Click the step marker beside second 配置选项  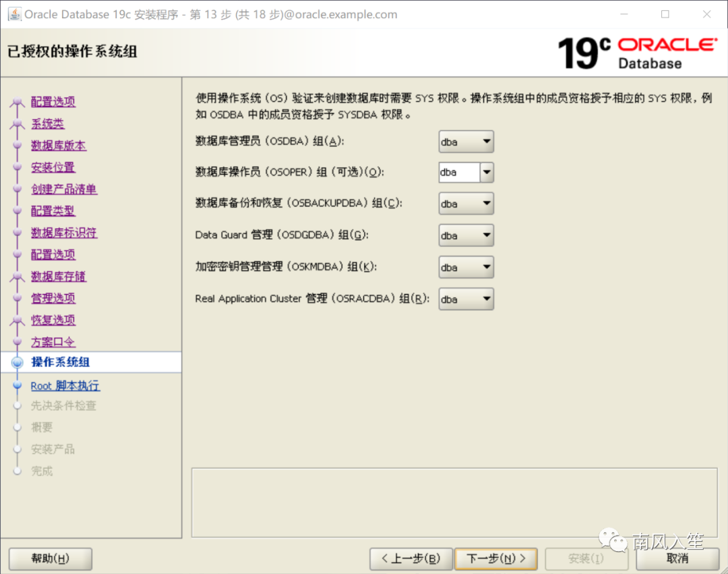coord(17,254)
